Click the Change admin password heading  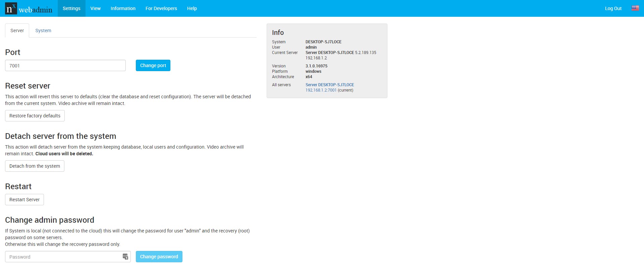tap(50, 220)
